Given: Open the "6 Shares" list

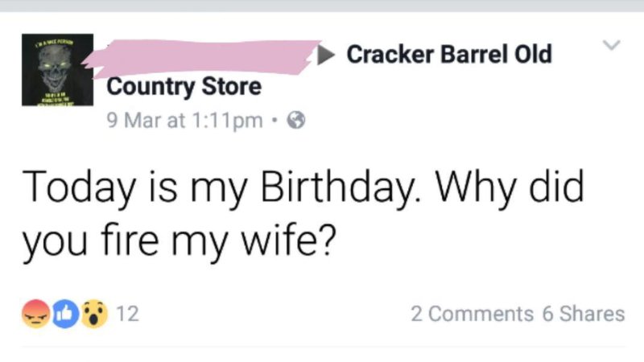Looking at the screenshot, I should 584,314.
